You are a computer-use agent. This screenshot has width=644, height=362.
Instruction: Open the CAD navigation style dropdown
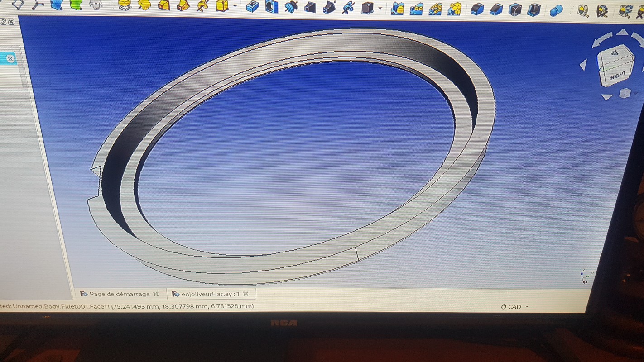pyautogui.click(x=515, y=307)
